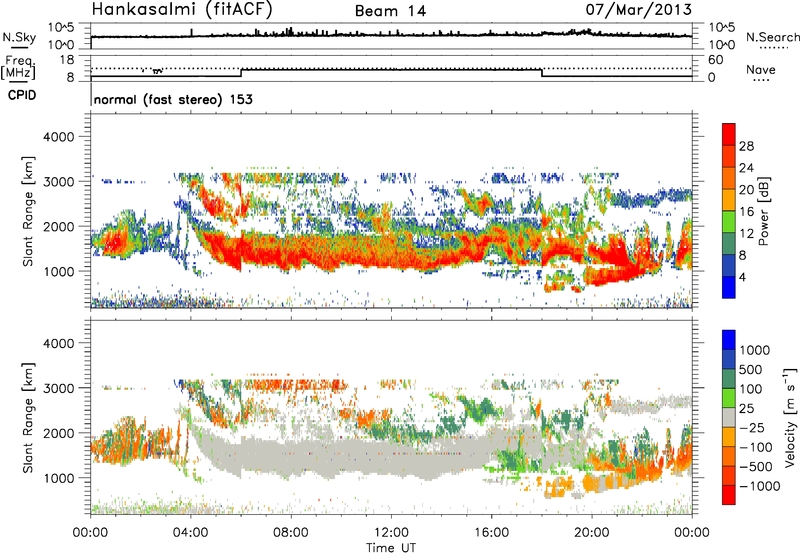Click the date '07/Mar/2013'

click(638, 9)
